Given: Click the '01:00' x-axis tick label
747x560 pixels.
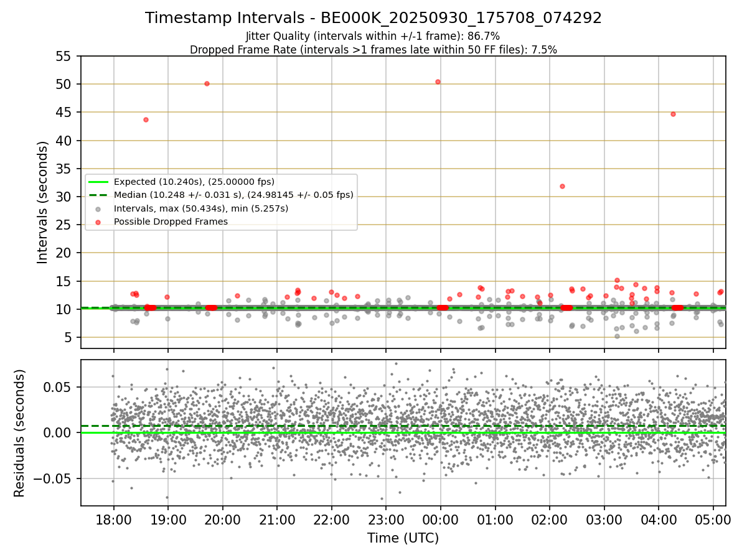Looking at the screenshot, I should (495, 519).
